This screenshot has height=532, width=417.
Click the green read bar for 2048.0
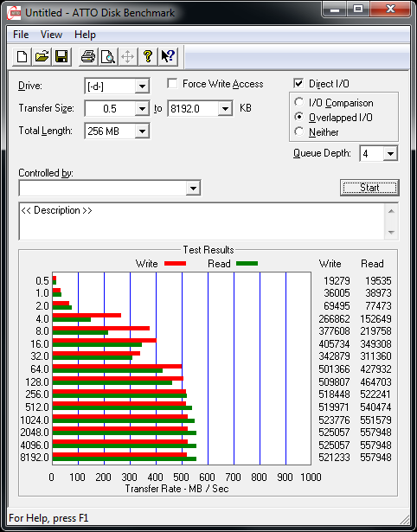coord(125,433)
